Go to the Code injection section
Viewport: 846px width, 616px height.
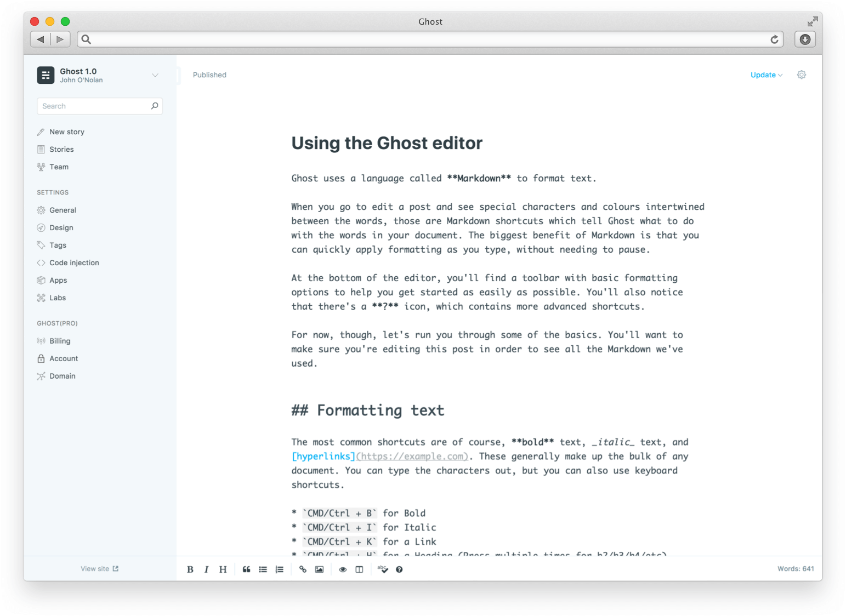(x=74, y=263)
